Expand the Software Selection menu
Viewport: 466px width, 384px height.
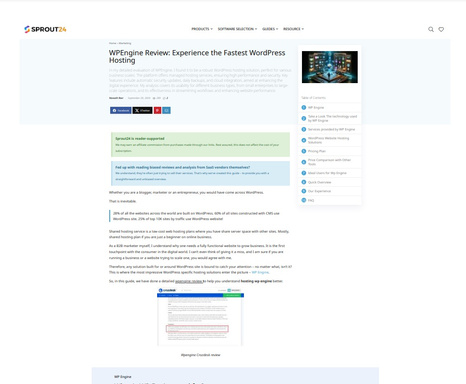tap(237, 29)
